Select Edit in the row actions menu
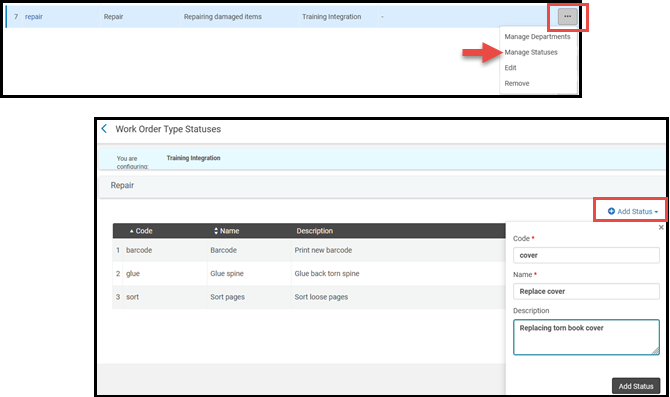Image resolution: width=670 pixels, height=397 pixels. pos(510,68)
